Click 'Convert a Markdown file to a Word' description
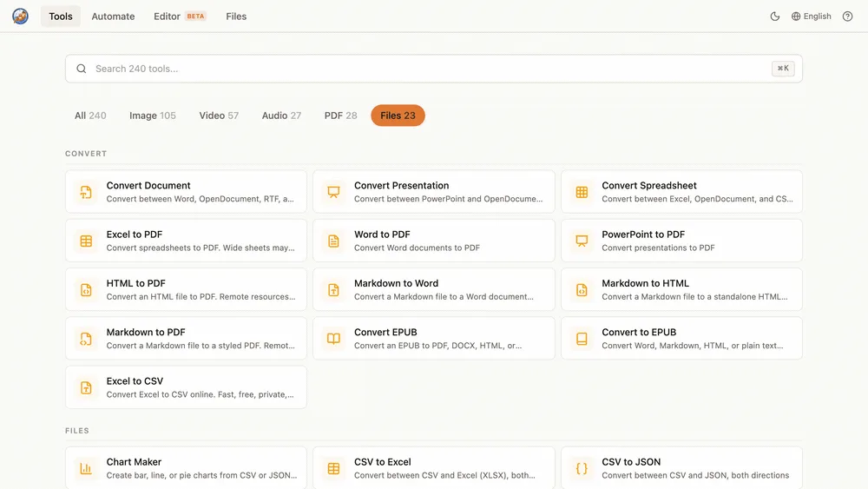The width and height of the screenshot is (868, 489). tap(444, 297)
